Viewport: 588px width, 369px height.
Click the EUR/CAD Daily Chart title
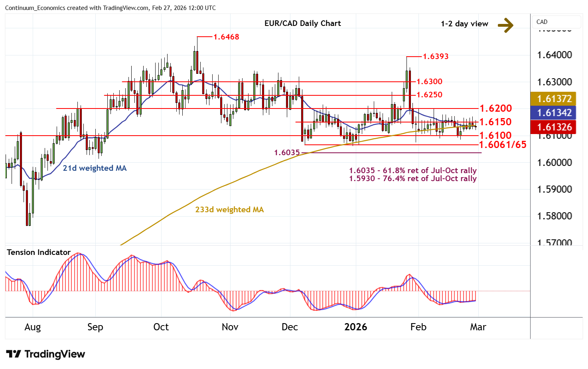tap(302, 24)
